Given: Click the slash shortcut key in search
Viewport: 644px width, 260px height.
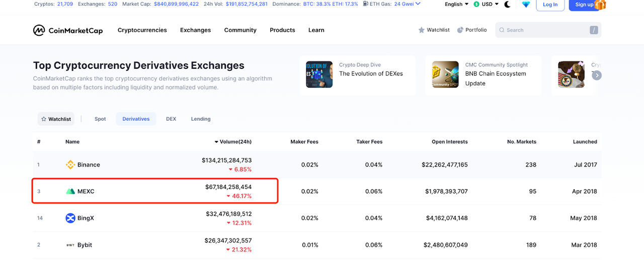Looking at the screenshot, I should 594,30.
